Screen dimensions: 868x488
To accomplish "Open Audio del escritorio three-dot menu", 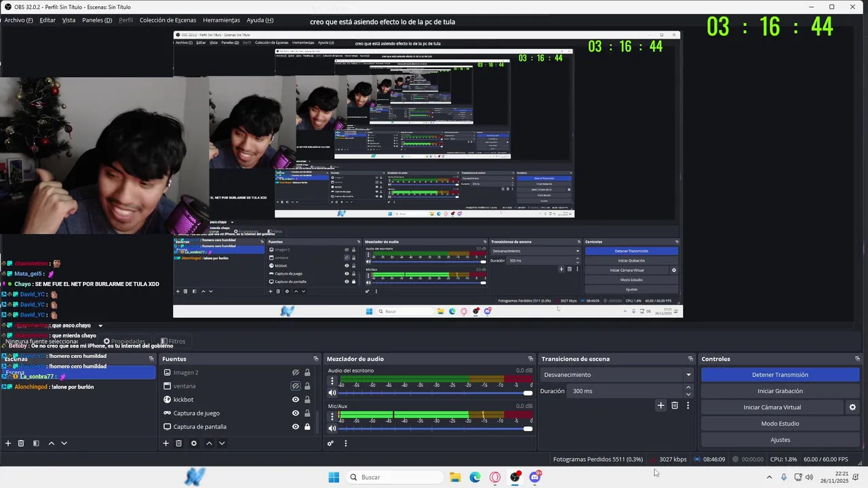I will point(332,381).
